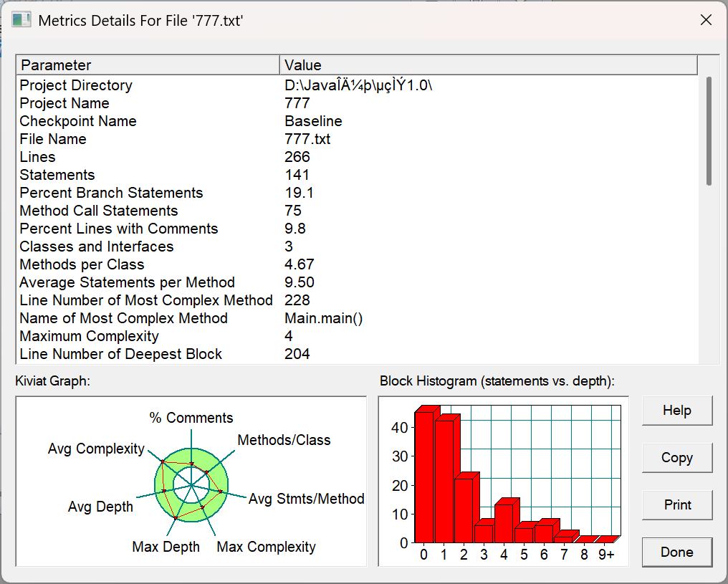Select Line Number of Deepest Block row

(x=358, y=354)
